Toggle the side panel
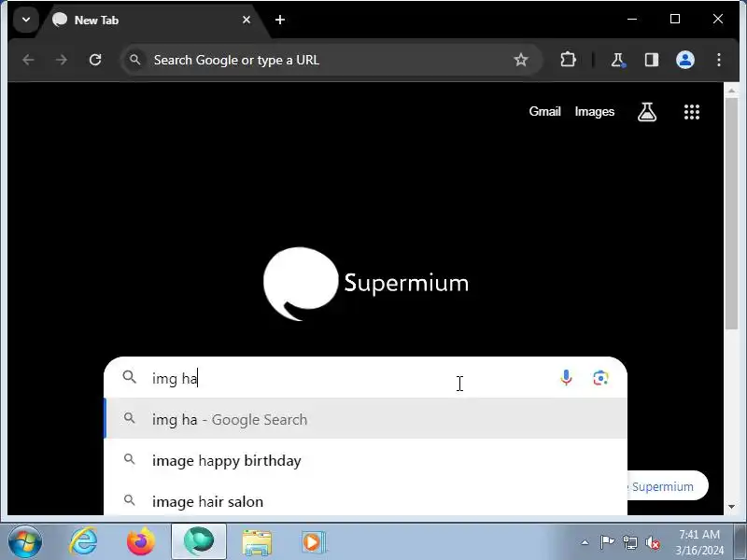The image size is (747, 560). pos(651,60)
